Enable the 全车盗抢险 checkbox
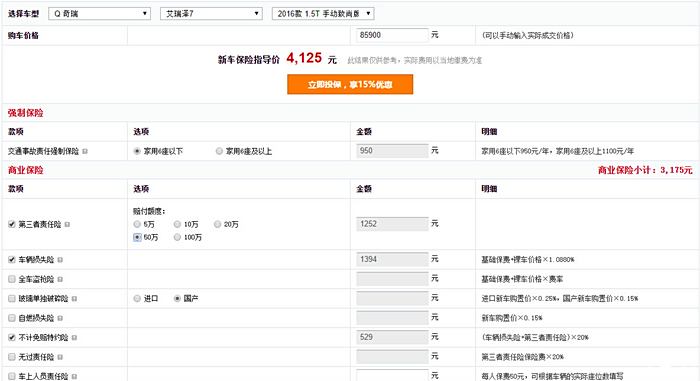 (12, 279)
